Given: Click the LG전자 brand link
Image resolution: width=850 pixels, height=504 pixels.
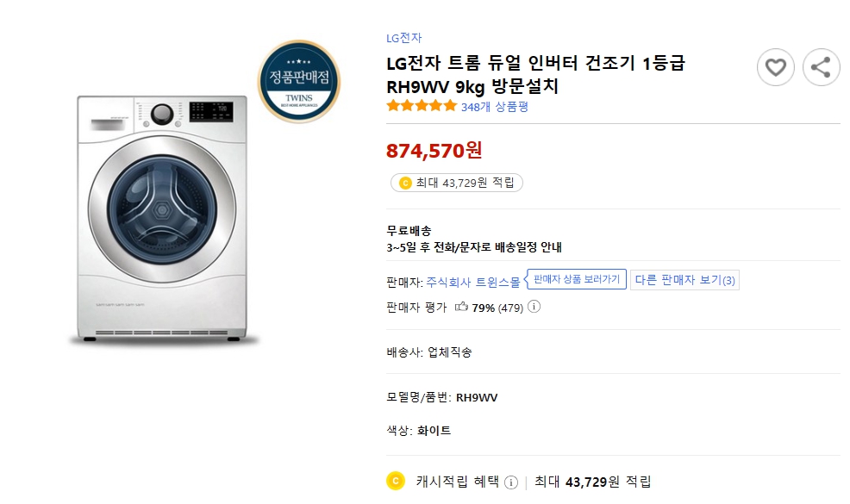Looking at the screenshot, I should pyautogui.click(x=404, y=38).
